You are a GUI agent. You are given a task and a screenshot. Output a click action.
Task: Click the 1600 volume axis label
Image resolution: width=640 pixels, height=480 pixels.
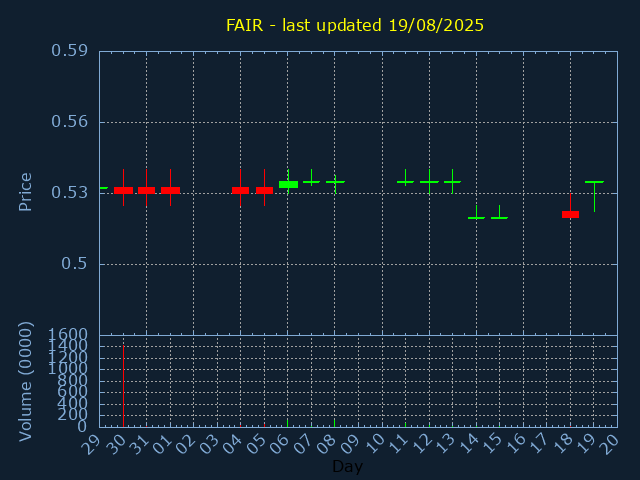pos(68,335)
